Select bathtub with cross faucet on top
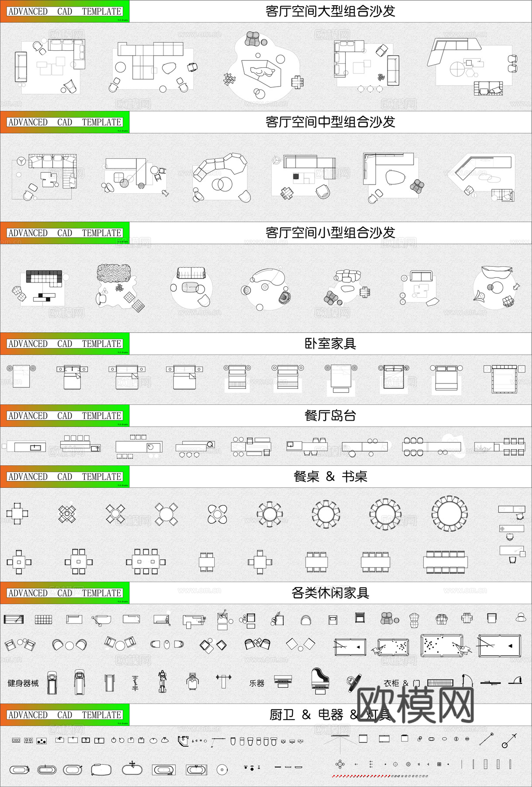 [x=132, y=768]
